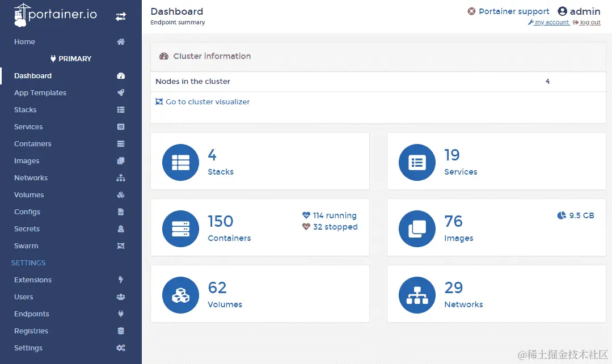Image resolution: width=612 pixels, height=364 pixels.
Task: Click the Registries database icon
Action: pyautogui.click(x=121, y=331)
